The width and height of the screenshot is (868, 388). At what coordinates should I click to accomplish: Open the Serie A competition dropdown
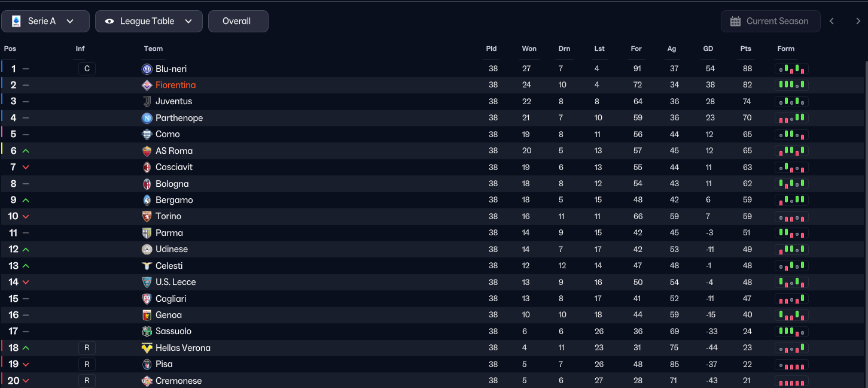(x=45, y=22)
